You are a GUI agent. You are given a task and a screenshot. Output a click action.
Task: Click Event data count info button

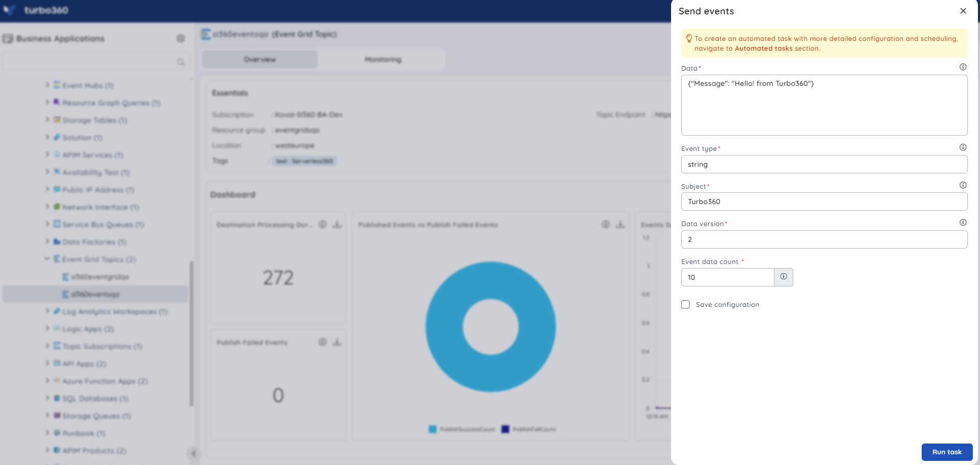coord(784,277)
